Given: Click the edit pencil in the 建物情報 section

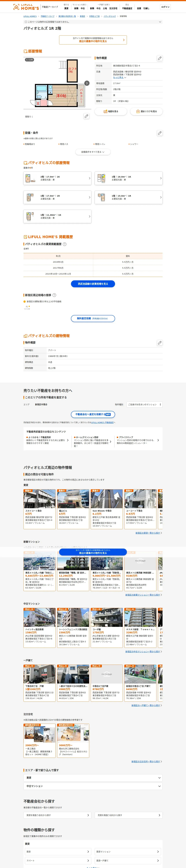Looking at the screenshot, I should point(160,343).
